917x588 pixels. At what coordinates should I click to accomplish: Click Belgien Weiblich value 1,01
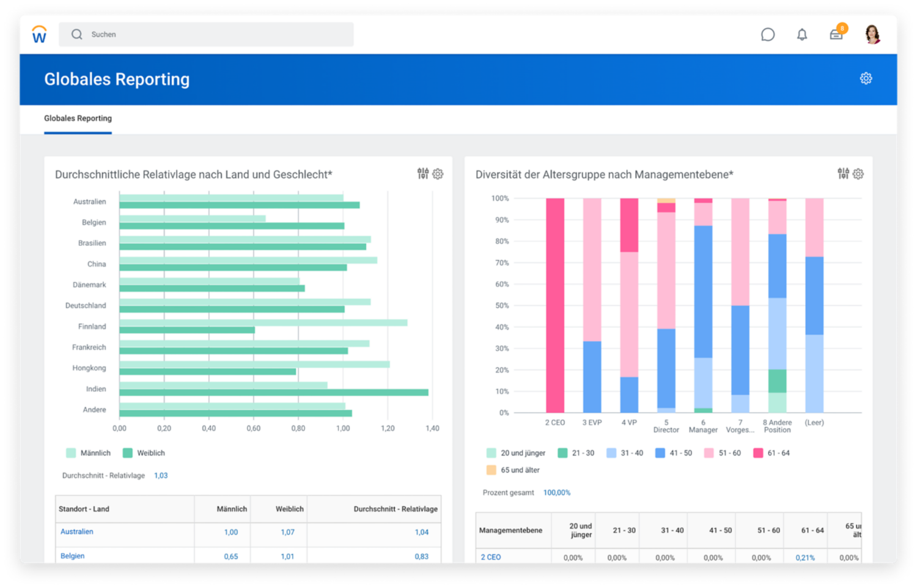287,557
